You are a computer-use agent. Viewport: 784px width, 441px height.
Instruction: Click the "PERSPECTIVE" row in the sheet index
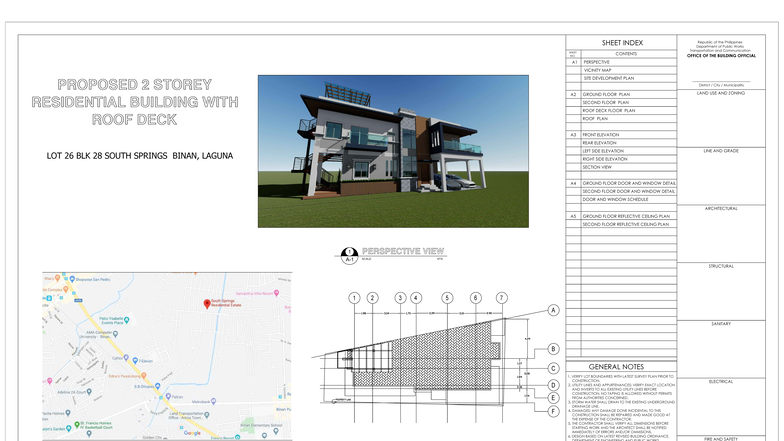622,62
